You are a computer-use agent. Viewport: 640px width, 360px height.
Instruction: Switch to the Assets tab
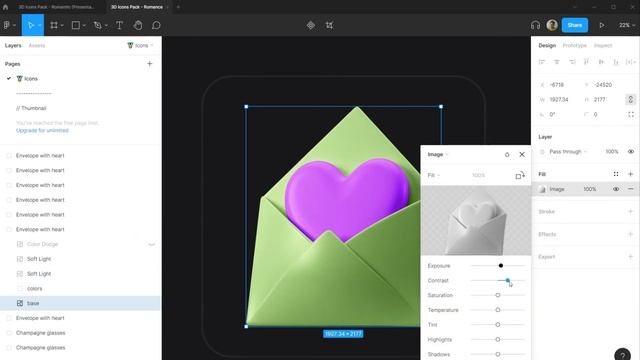37,46
